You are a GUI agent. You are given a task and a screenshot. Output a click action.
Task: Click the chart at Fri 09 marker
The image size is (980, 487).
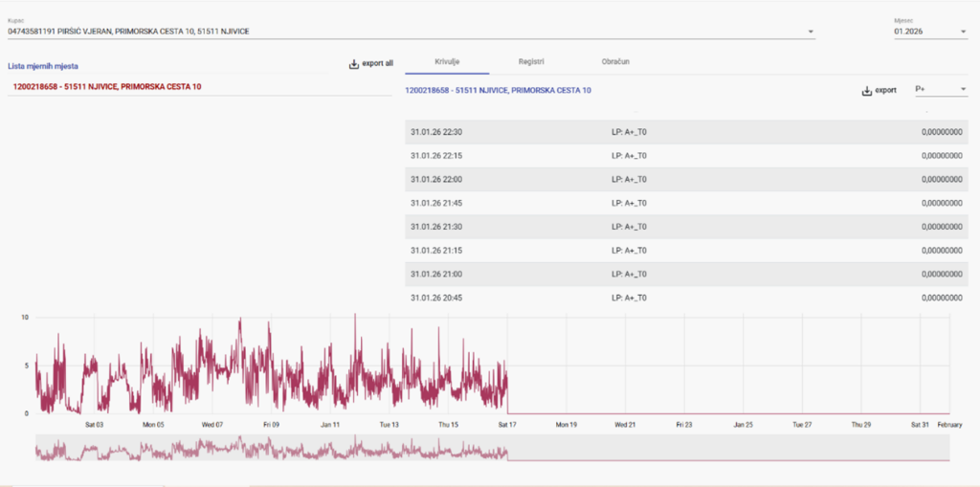coord(270,383)
